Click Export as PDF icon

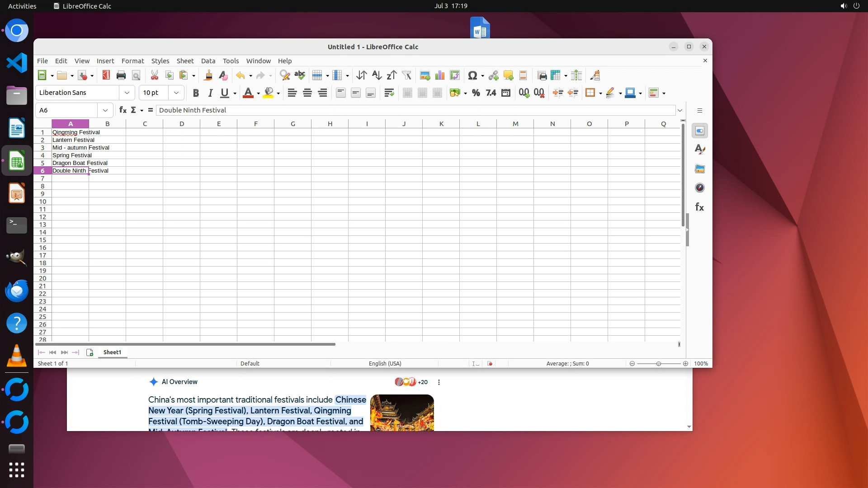pos(106,75)
